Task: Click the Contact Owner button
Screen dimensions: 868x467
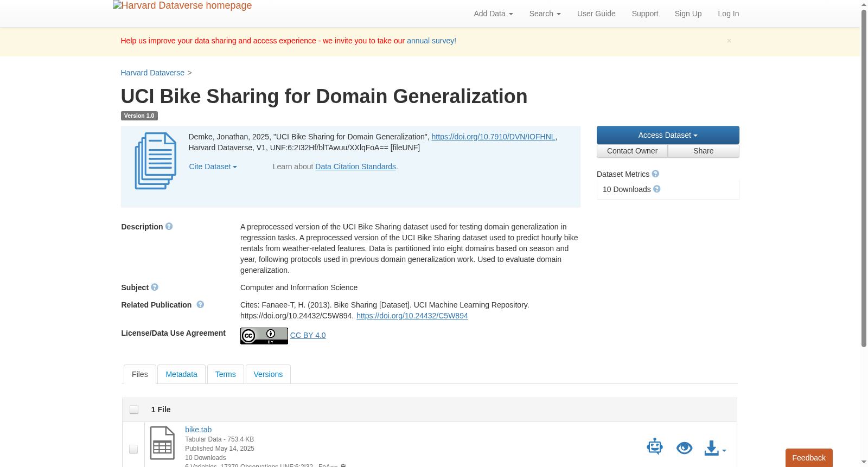Action: [x=632, y=151]
